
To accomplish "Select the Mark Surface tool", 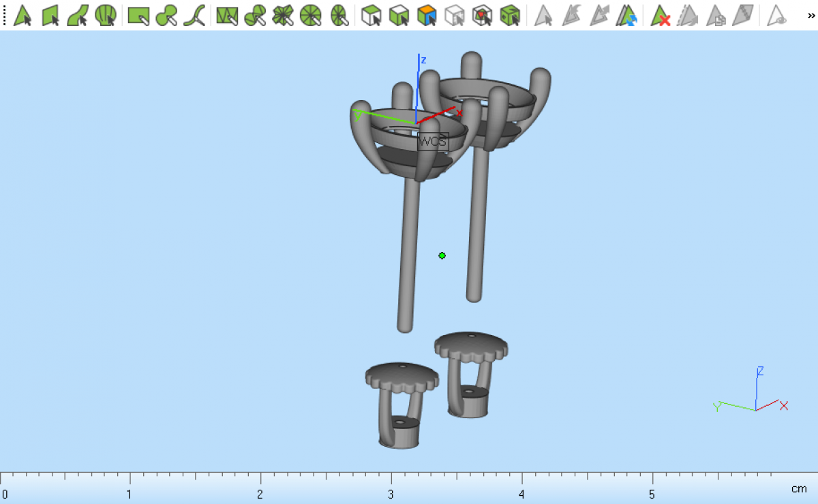I will click(x=78, y=15).
